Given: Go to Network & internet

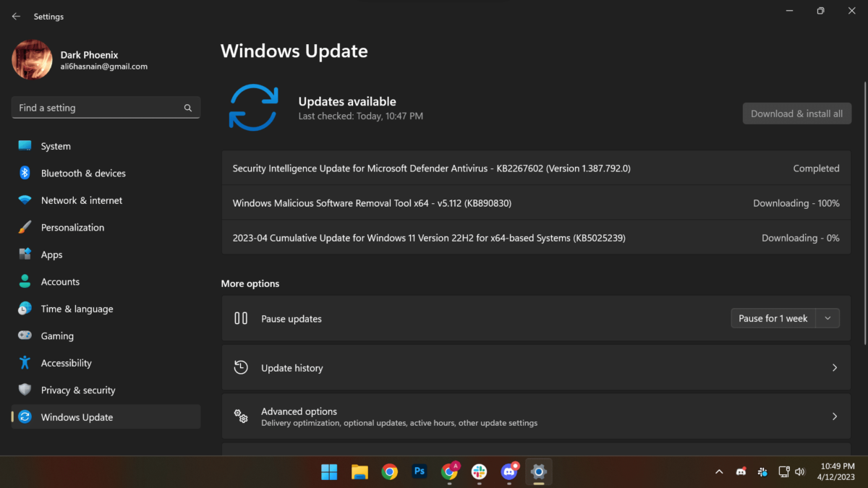Looking at the screenshot, I should 106,200.
